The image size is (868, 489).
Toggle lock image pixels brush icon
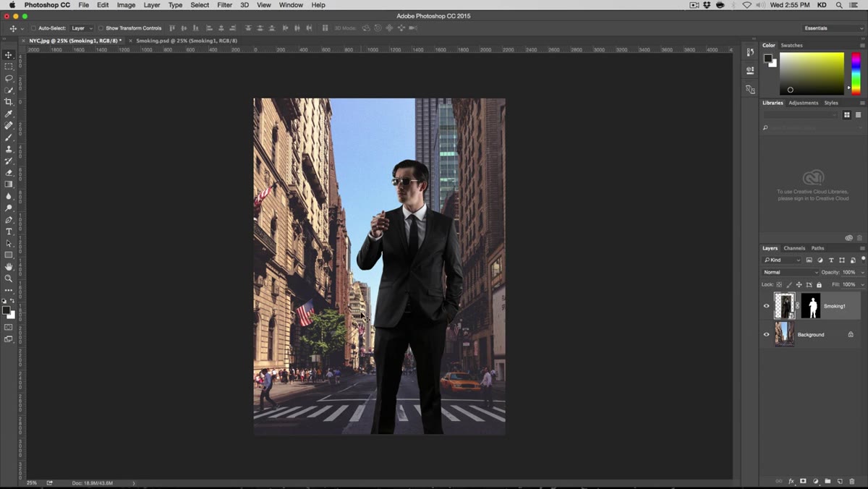(x=789, y=284)
